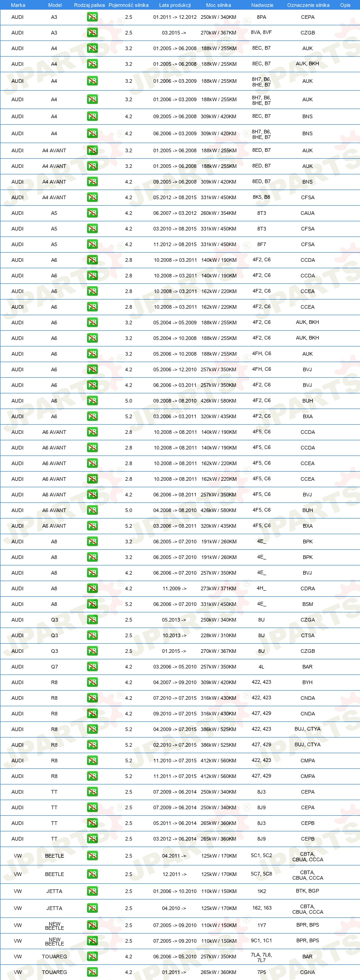Select the body code cell 8PA
This screenshot has width=360, height=980.
tap(261, 17)
